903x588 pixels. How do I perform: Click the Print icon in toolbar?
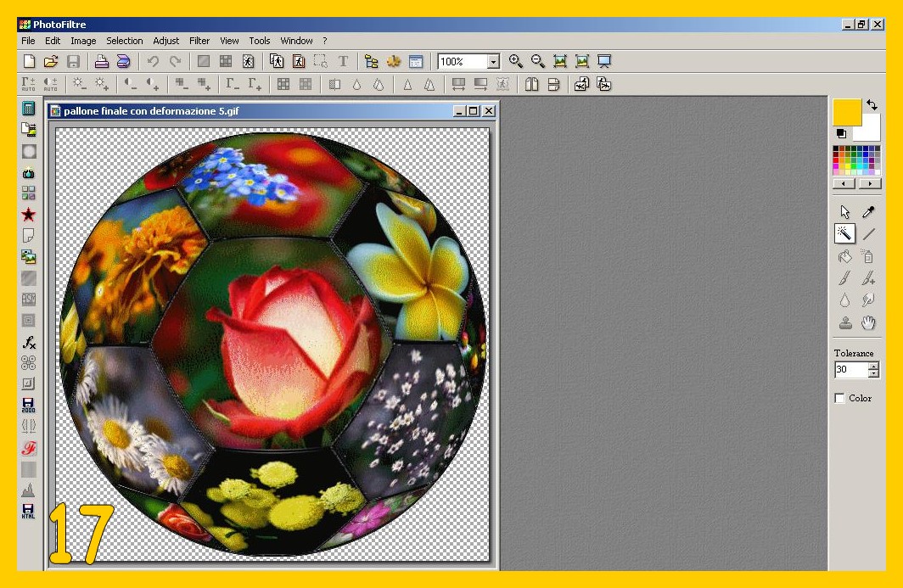[101, 61]
